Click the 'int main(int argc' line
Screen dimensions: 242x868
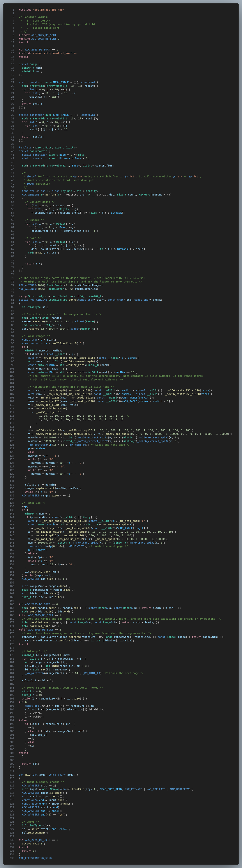[48, 775]
